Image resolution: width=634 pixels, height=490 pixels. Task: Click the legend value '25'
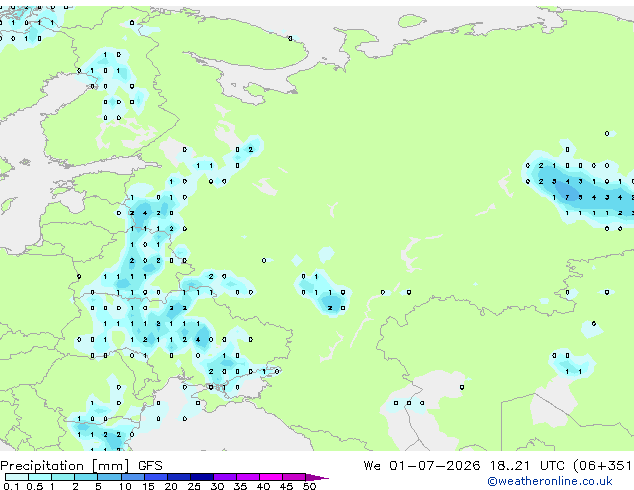(194, 486)
